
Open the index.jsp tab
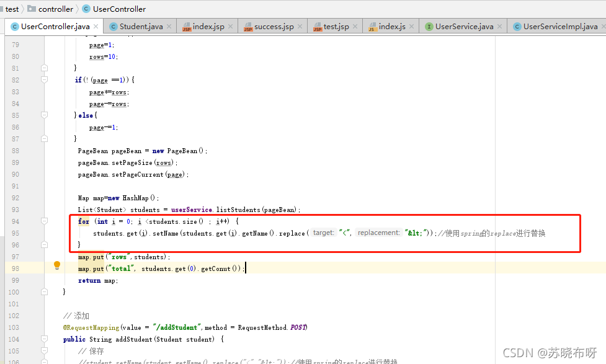pyautogui.click(x=208, y=26)
